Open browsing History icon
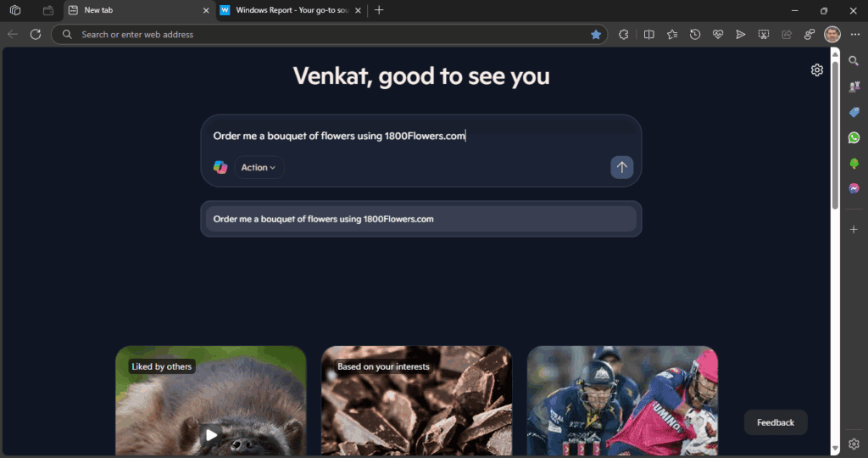 coord(695,34)
